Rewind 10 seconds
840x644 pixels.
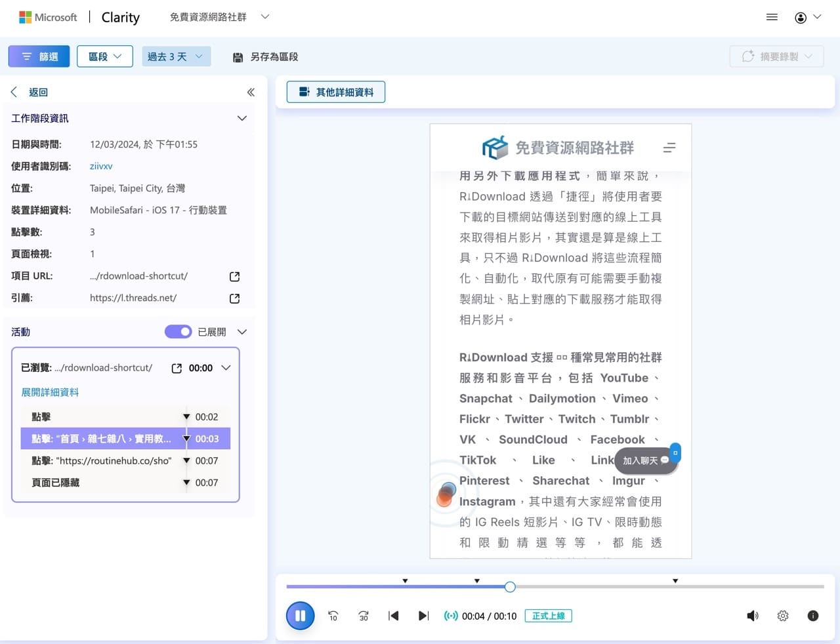pyautogui.click(x=333, y=616)
